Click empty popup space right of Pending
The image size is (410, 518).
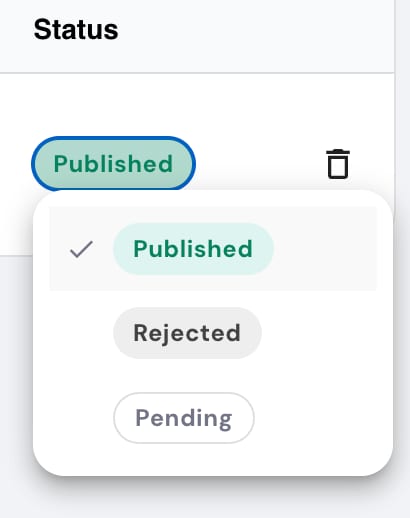tap(315, 418)
